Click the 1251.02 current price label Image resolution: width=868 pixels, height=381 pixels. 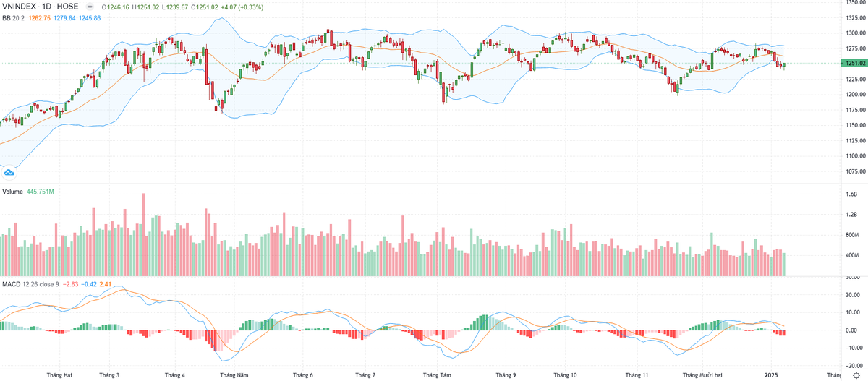point(852,64)
